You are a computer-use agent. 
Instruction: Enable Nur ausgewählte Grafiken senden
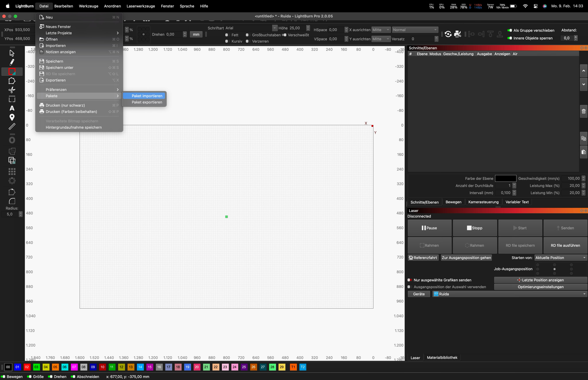pos(409,280)
